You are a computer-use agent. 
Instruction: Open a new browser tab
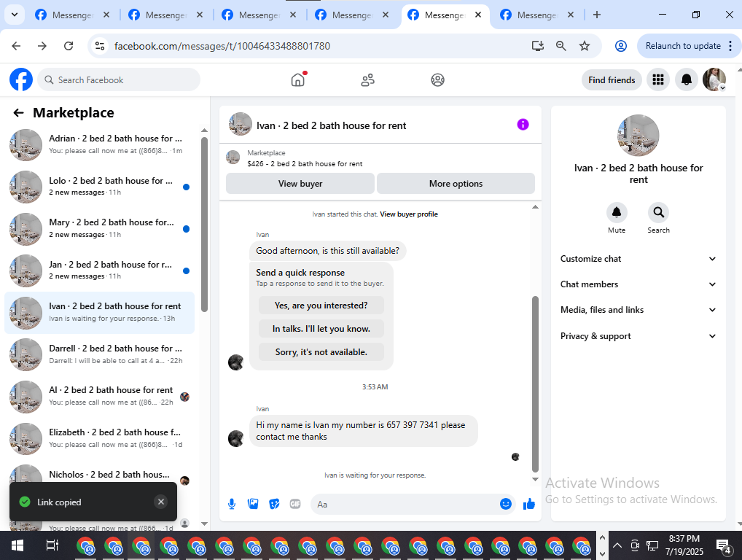597,15
